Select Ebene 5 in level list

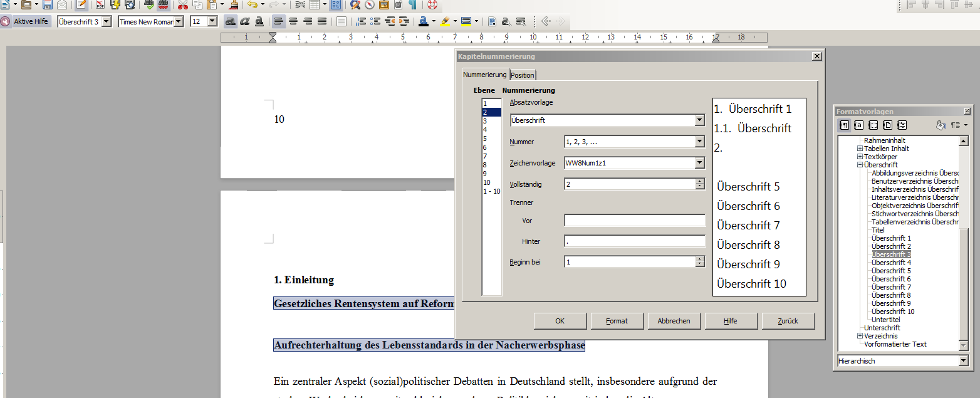click(x=491, y=139)
